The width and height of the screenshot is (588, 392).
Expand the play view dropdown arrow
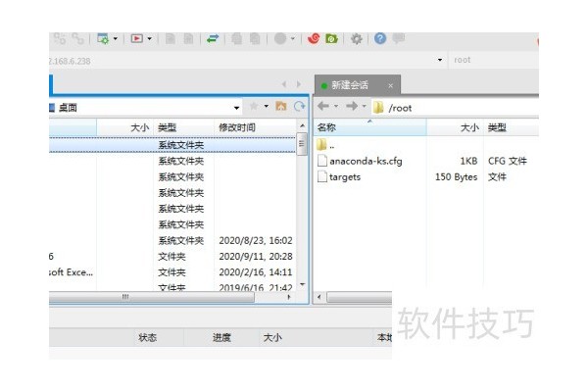pos(150,38)
